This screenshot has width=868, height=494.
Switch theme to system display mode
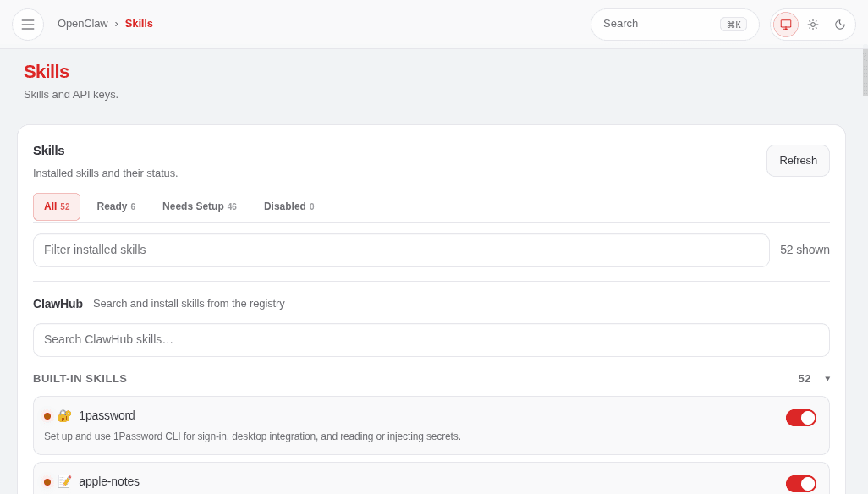785,24
